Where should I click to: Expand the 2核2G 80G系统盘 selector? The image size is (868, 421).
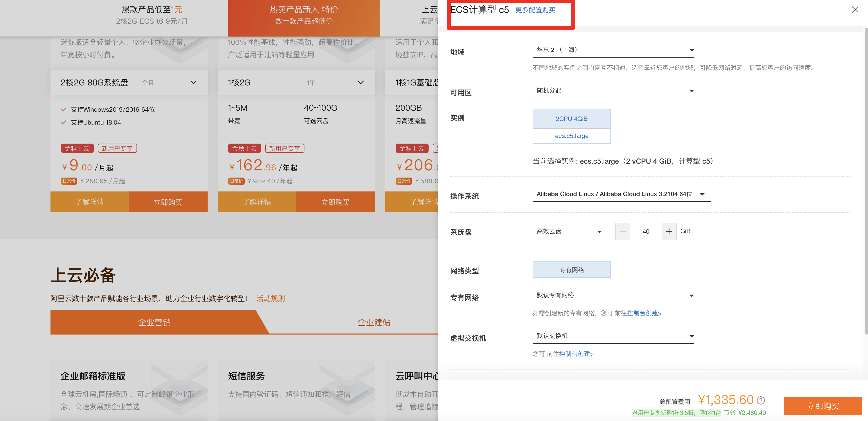(x=129, y=82)
